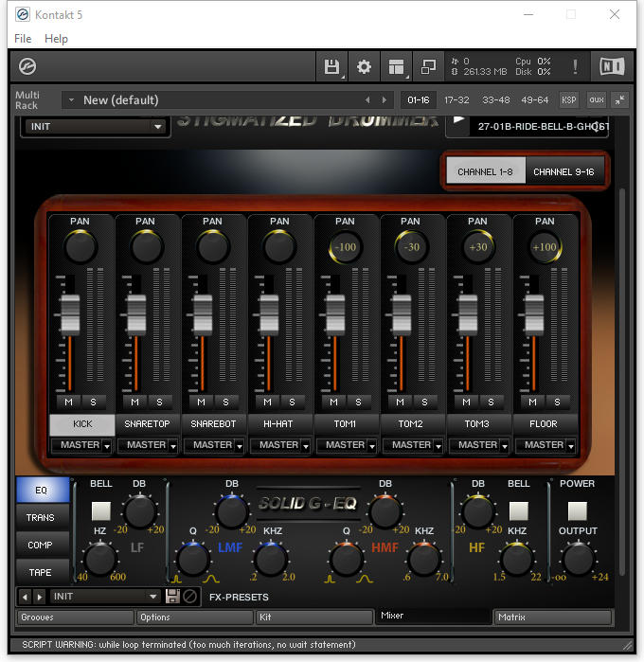Click the FLOOR pan knob showing +100
Screen dimensions: 644x662
pos(545,247)
